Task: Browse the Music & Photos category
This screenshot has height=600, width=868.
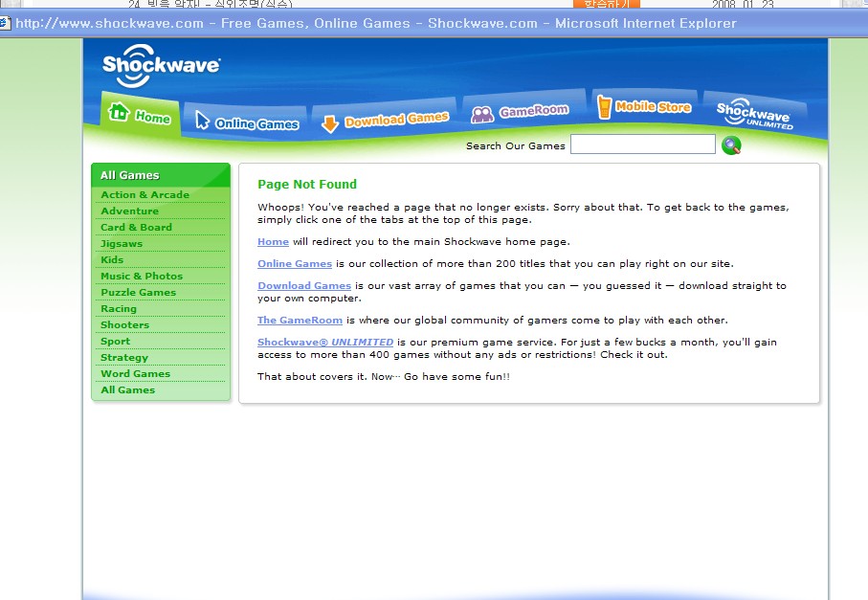Action: 142,276
